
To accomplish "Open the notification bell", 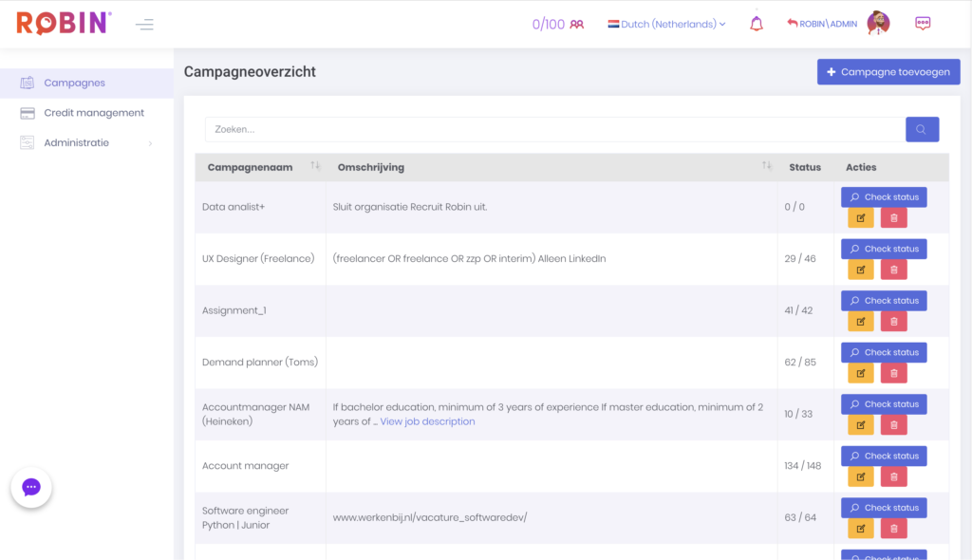I will pyautogui.click(x=756, y=23).
